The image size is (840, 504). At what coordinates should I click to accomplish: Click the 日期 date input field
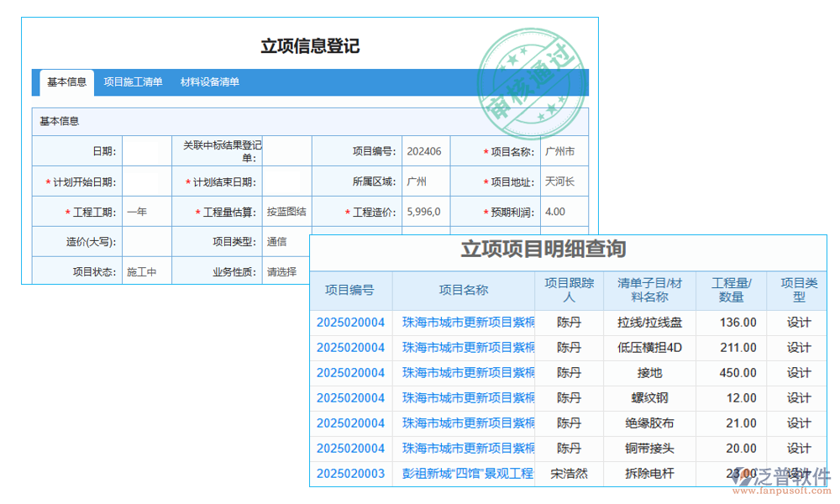point(146,151)
